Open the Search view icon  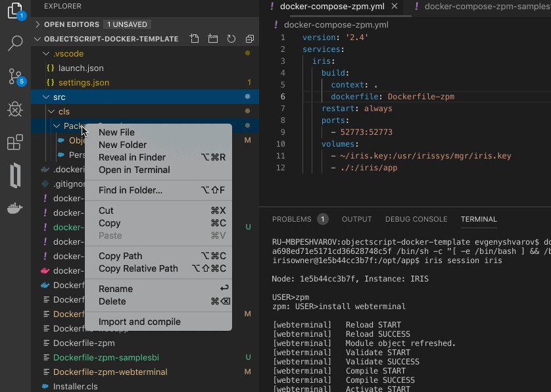(14, 43)
